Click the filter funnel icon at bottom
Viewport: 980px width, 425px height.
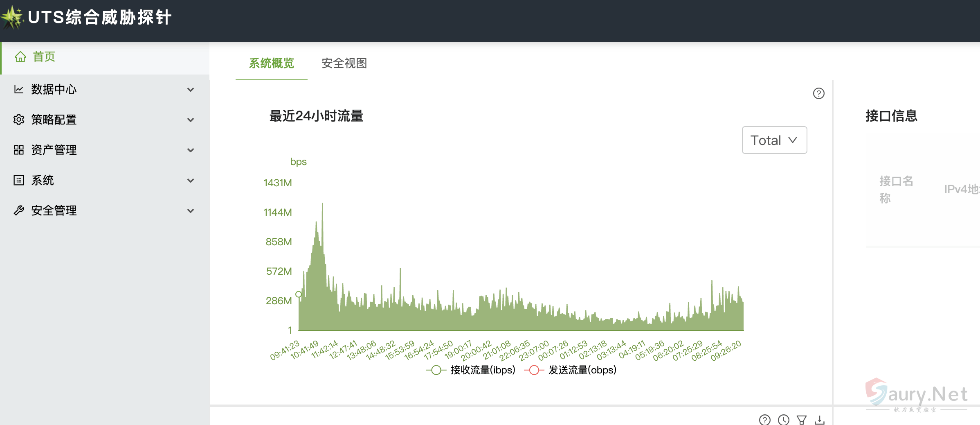pyautogui.click(x=801, y=420)
